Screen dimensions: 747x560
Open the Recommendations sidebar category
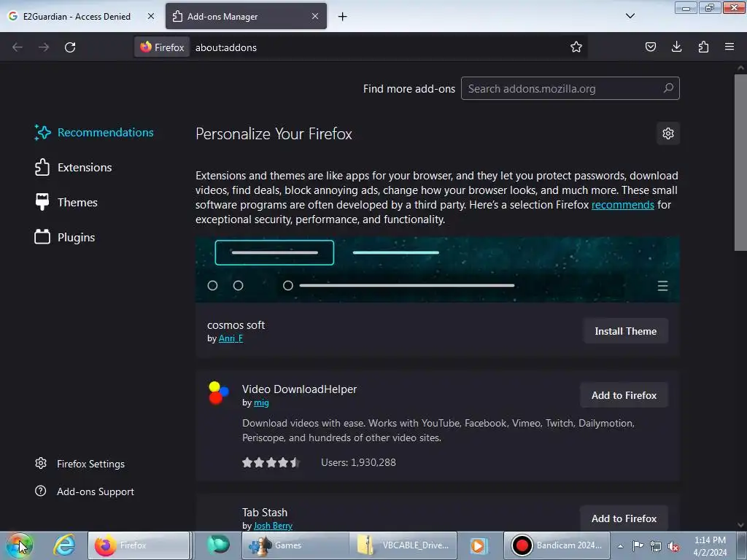[94, 133]
